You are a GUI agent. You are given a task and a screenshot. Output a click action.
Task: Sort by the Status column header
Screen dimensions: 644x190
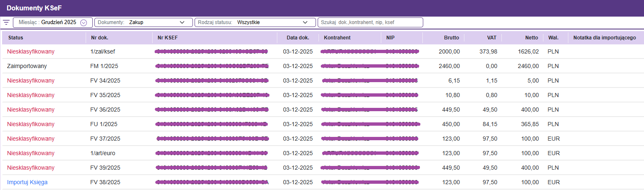tap(16, 38)
